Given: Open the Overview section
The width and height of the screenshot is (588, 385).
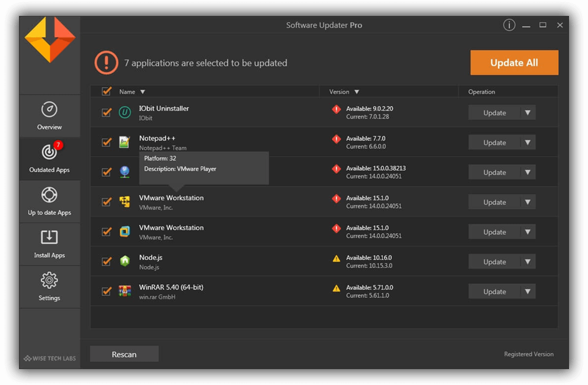Looking at the screenshot, I should [x=50, y=116].
